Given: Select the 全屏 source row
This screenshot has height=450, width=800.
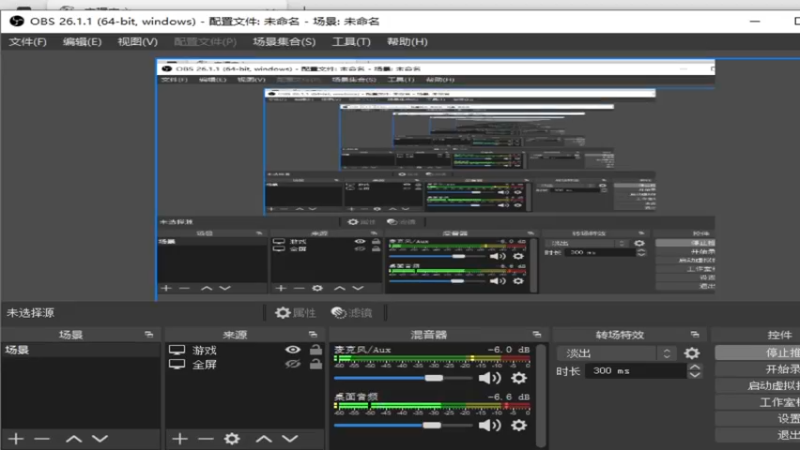Looking at the screenshot, I should click(x=245, y=364).
